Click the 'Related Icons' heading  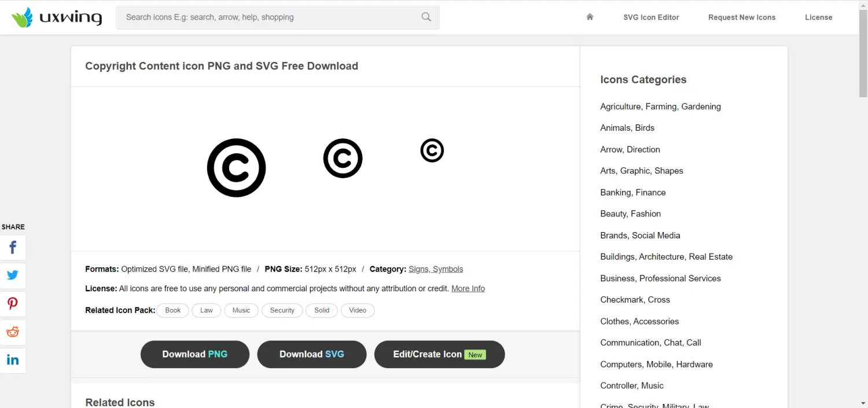[x=120, y=402]
